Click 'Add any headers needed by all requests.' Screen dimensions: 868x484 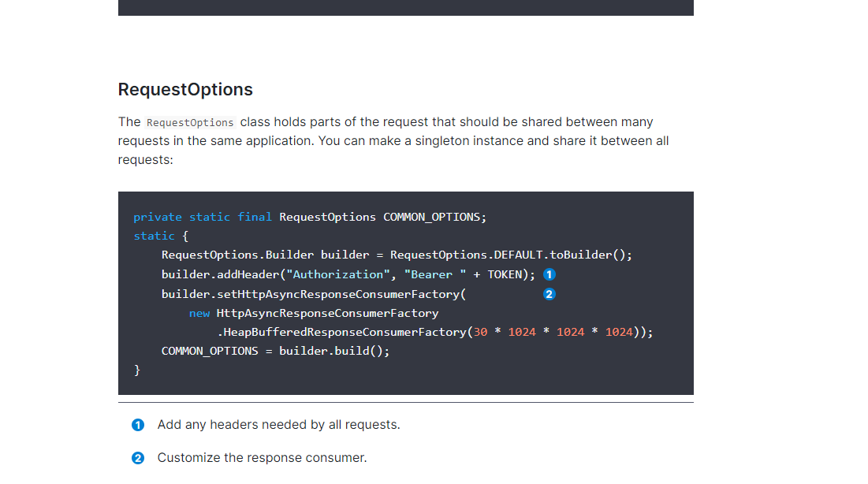pyautogui.click(x=278, y=424)
